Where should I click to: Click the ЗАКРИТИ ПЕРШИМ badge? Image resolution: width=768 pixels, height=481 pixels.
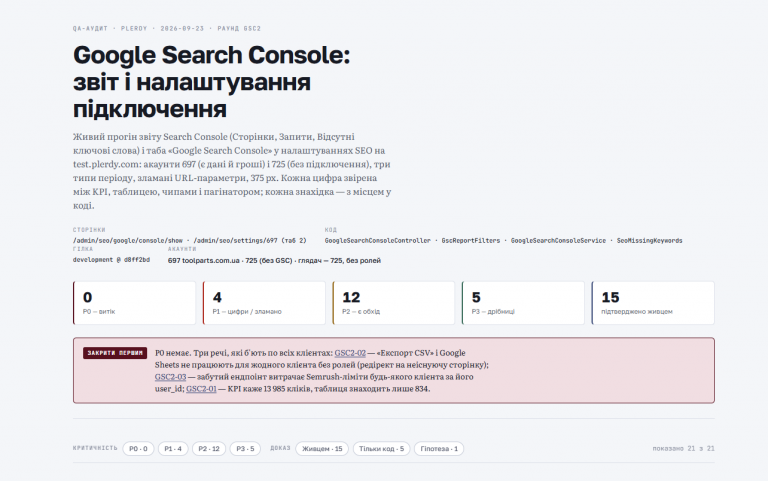coord(115,353)
